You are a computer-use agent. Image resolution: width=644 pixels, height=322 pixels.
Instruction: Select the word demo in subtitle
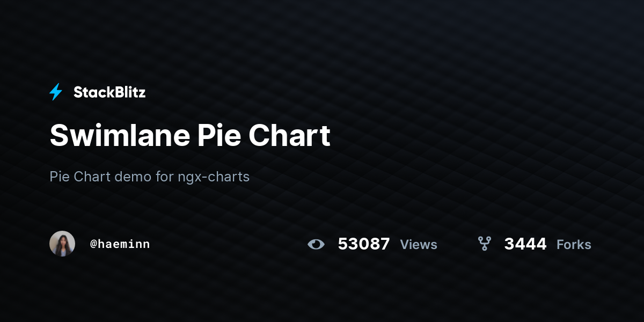point(133,177)
